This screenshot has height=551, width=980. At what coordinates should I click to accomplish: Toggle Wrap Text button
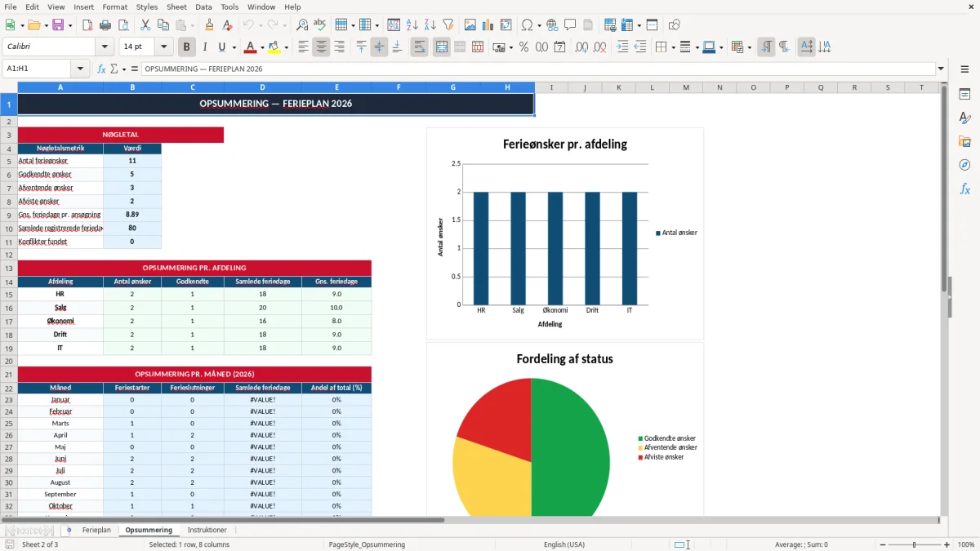[419, 47]
